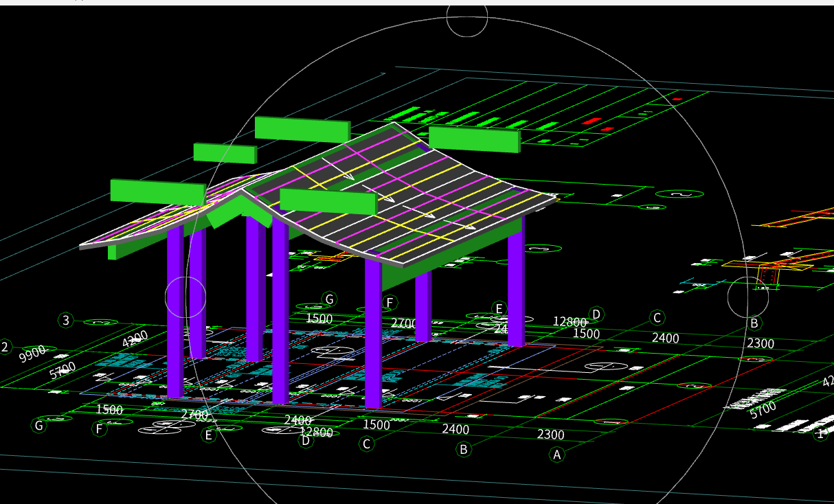This screenshot has height=504, width=834.
Task: Select the axis bubble labeled A
Action: point(557,454)
